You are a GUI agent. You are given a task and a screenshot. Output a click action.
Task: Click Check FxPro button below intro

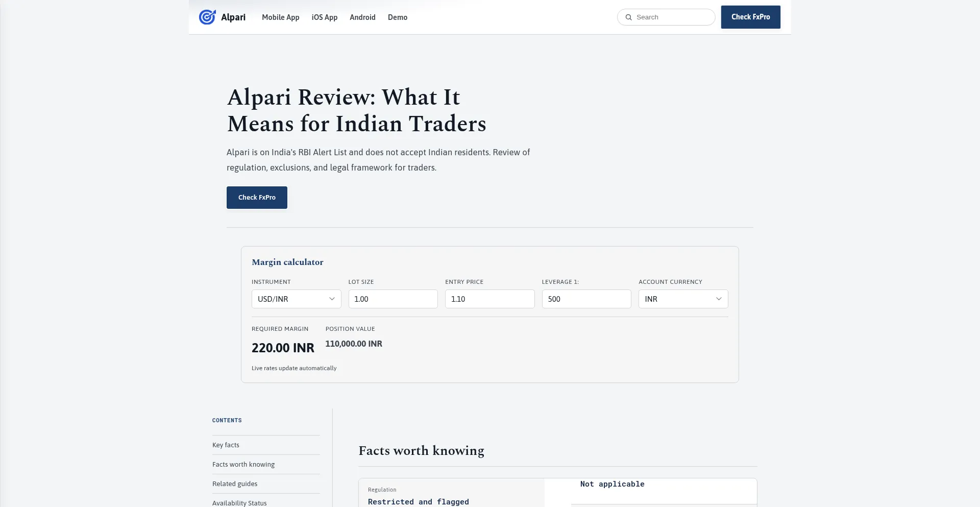[x=257, y=198]
